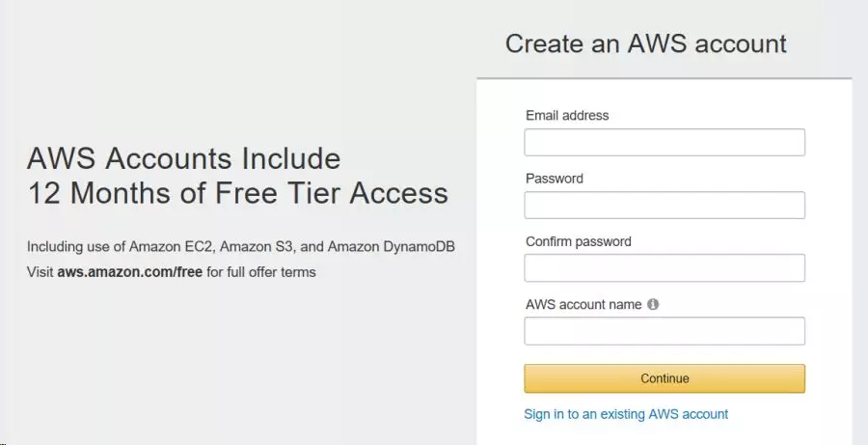Follow the aws.amazon.com/free link

point(129,272)
